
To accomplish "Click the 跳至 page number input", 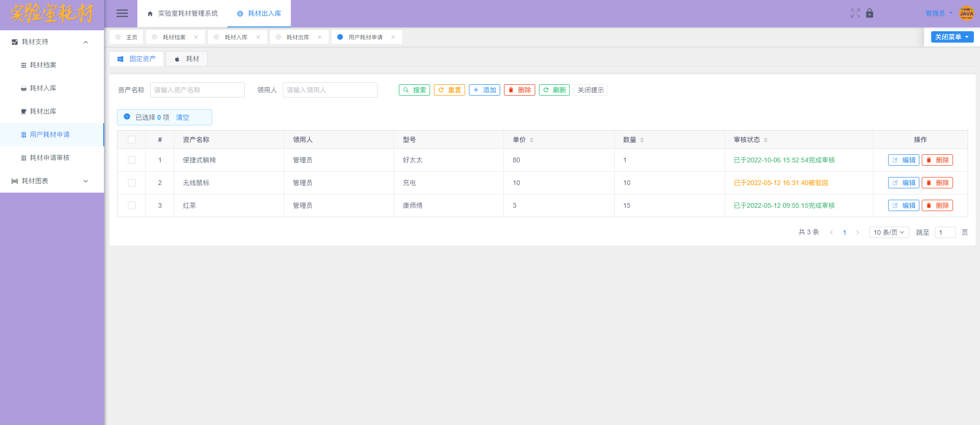I will [945, 232].
